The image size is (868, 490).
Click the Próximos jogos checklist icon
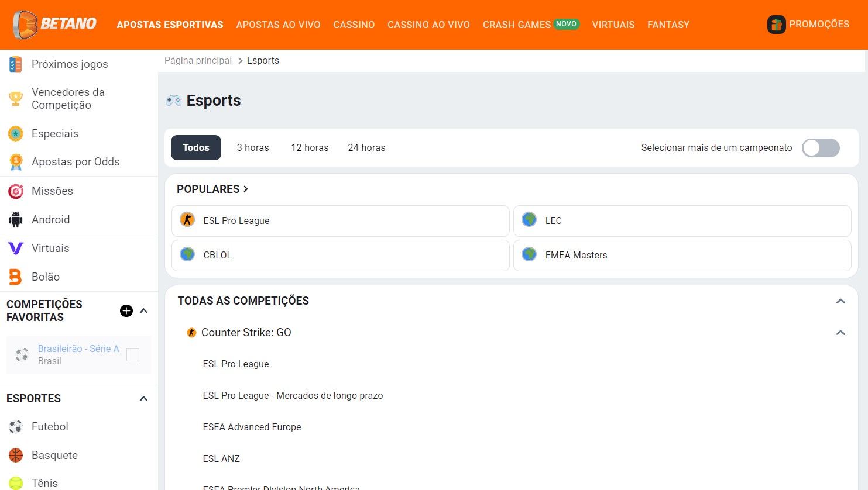16,64
